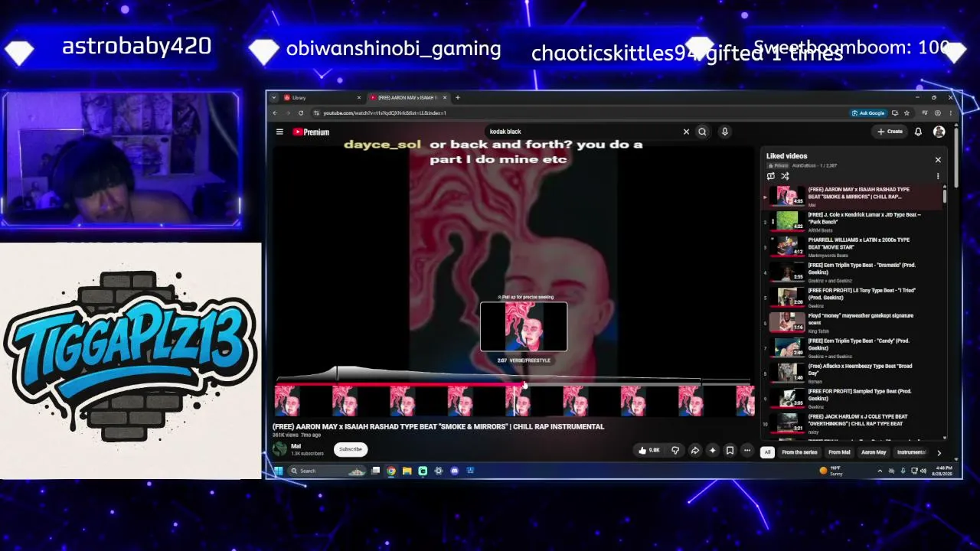Dislike the video with the thumbs-down button
The width and height of the screenshot is (980, 551).
[x=675, y=450]
